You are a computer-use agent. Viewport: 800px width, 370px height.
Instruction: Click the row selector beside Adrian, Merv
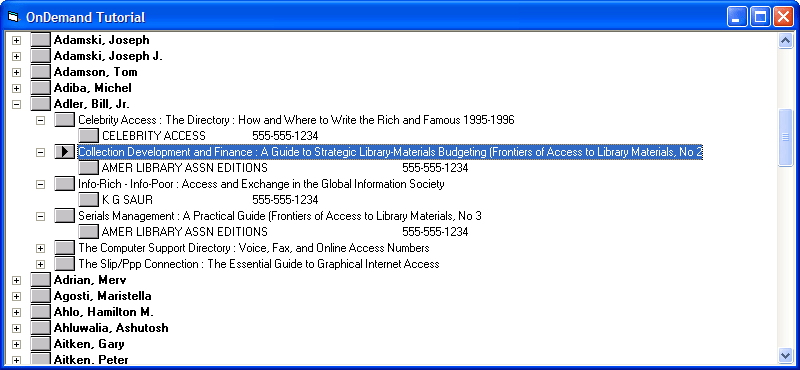click(x=40, y=280)
